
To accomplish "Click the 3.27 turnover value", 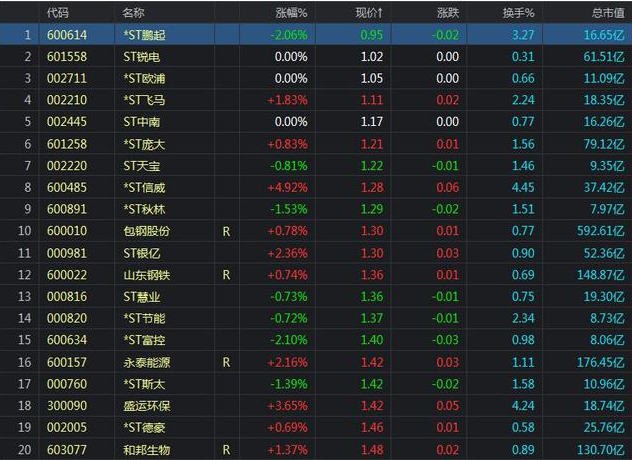I will click(x=523, y=35).
